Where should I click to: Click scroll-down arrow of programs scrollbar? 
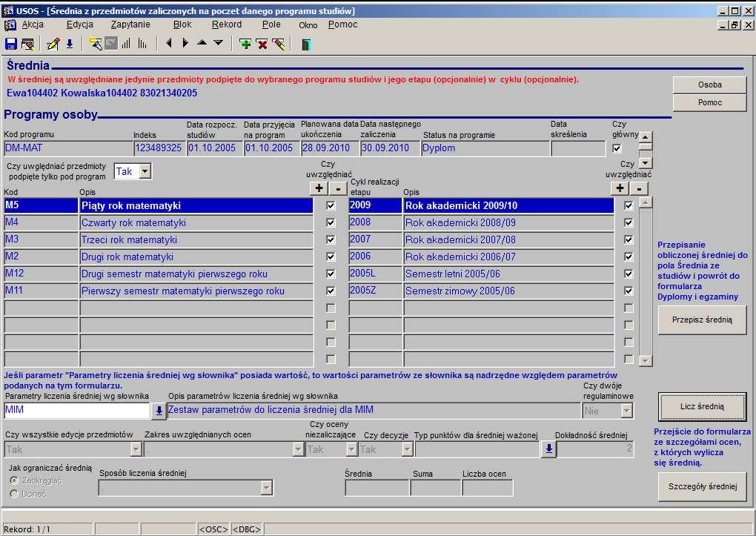pyautogui.click(x=646, y=163)
